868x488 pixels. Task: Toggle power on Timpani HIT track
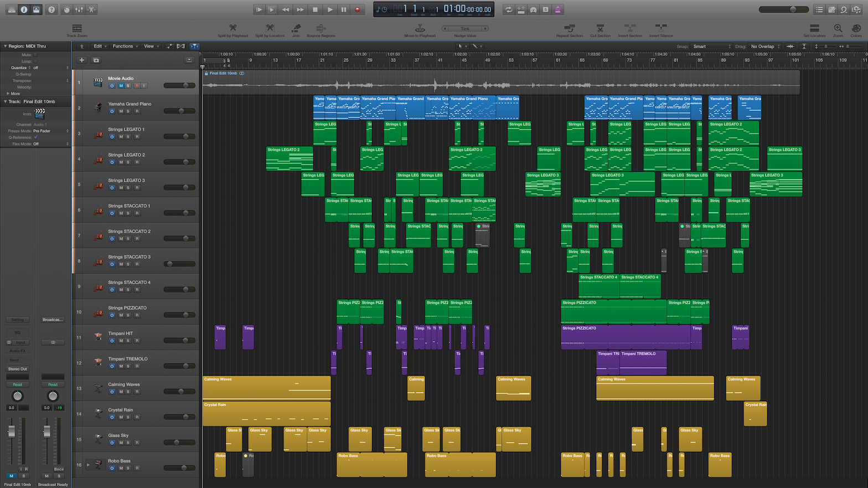point(112,341)
